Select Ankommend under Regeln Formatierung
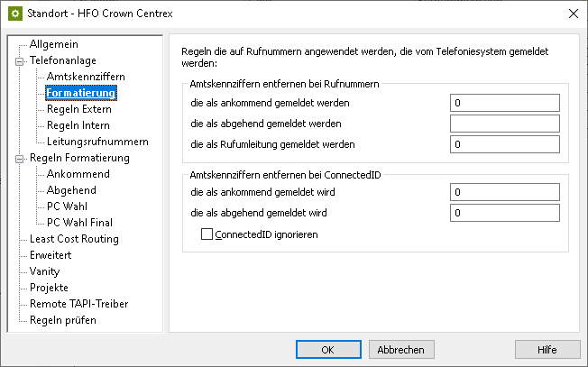This screenshot has height=367, width=588. point(78,174)
